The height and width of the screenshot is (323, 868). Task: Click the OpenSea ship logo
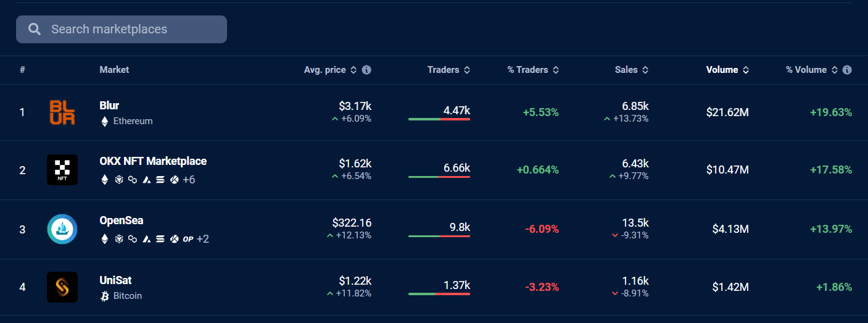point(62,229)
